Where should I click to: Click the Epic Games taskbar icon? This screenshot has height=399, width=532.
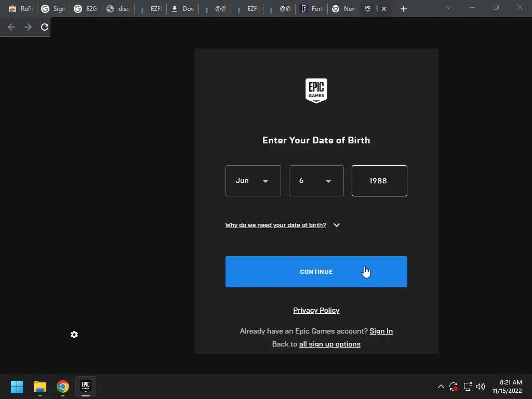pos(86,387)
